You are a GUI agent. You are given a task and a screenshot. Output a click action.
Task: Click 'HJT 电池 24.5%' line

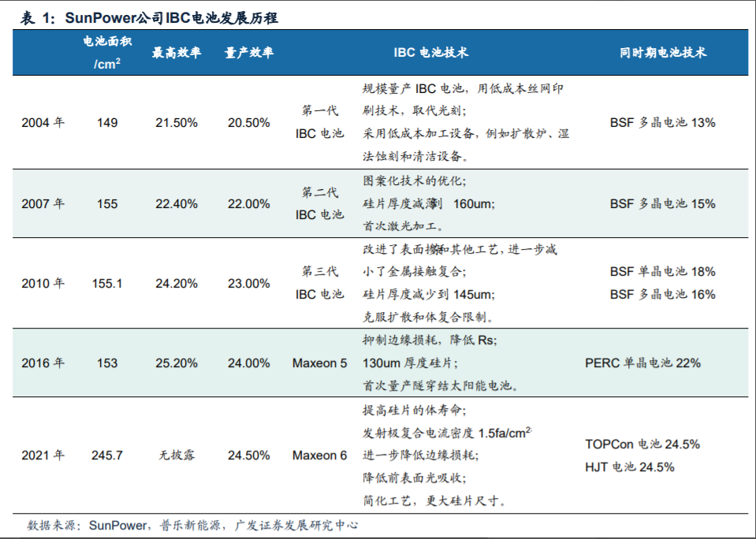pyautogui.click(x=629, y=467)
